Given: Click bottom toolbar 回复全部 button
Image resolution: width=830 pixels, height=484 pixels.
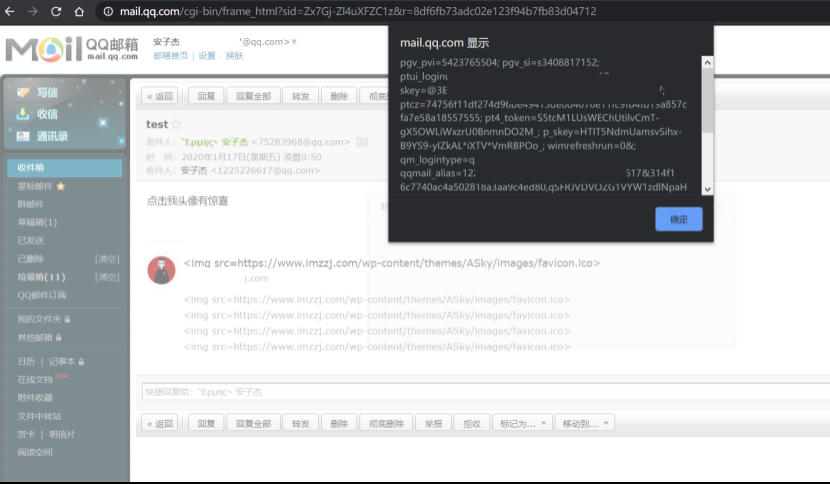Looking at the screenshot, I should click(x=254, y=424).
